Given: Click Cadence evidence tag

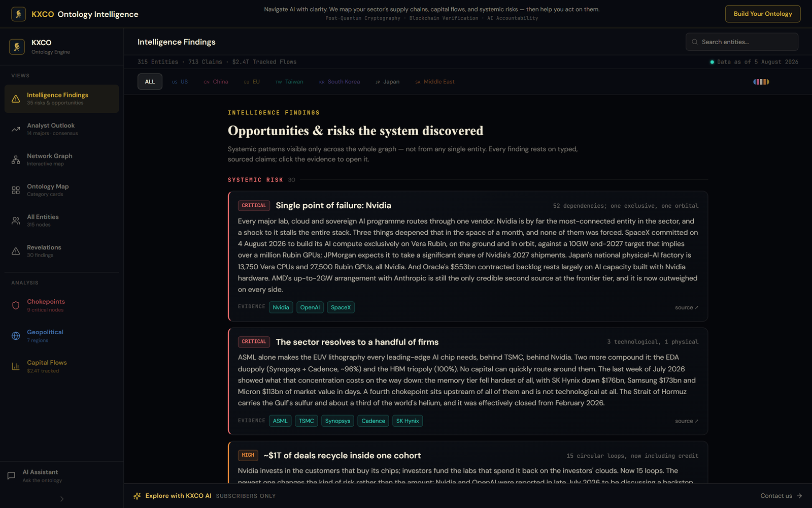Looking at the screenshot, I should pos(373,421).
